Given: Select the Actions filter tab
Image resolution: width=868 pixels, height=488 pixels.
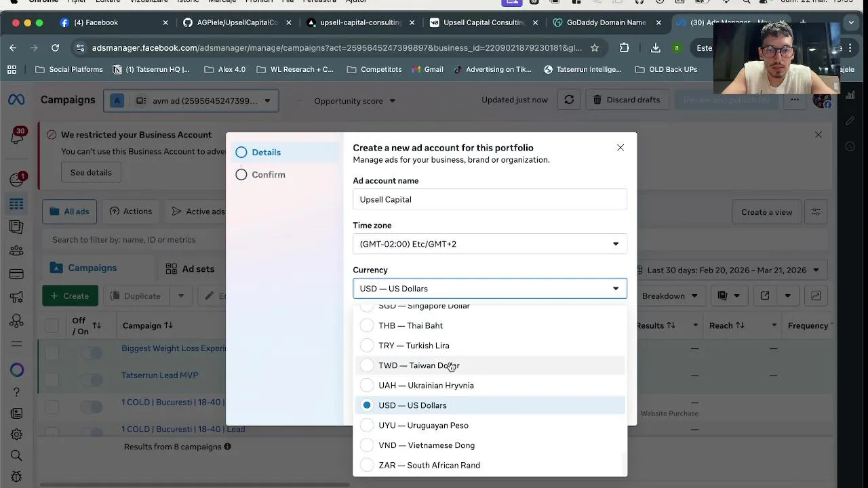Looking at the screenshot, I should [131, 211].
